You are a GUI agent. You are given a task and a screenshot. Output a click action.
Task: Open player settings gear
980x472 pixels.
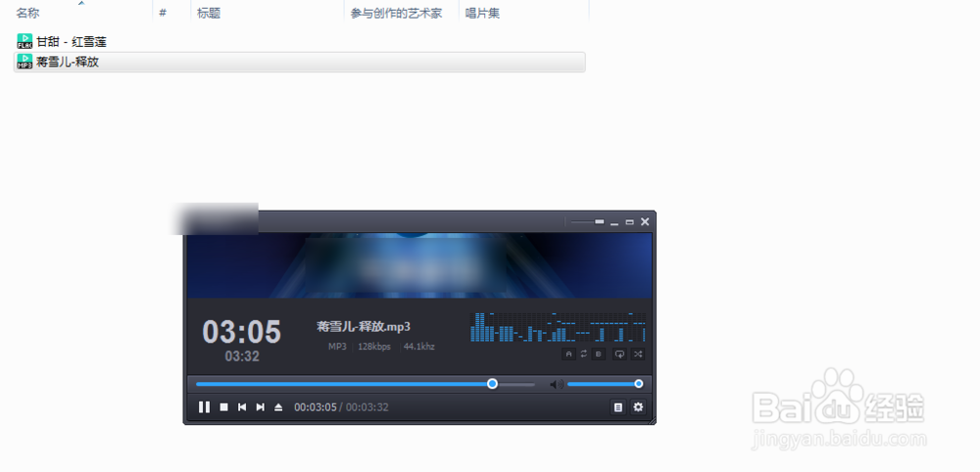click(x=638, y=407)
